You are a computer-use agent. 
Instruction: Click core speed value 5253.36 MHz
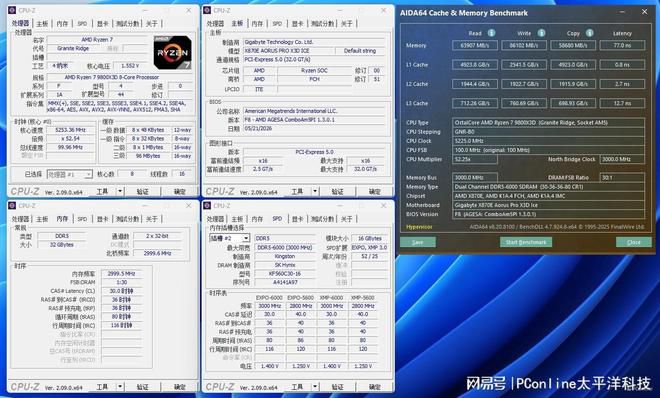tap(70, 130)
